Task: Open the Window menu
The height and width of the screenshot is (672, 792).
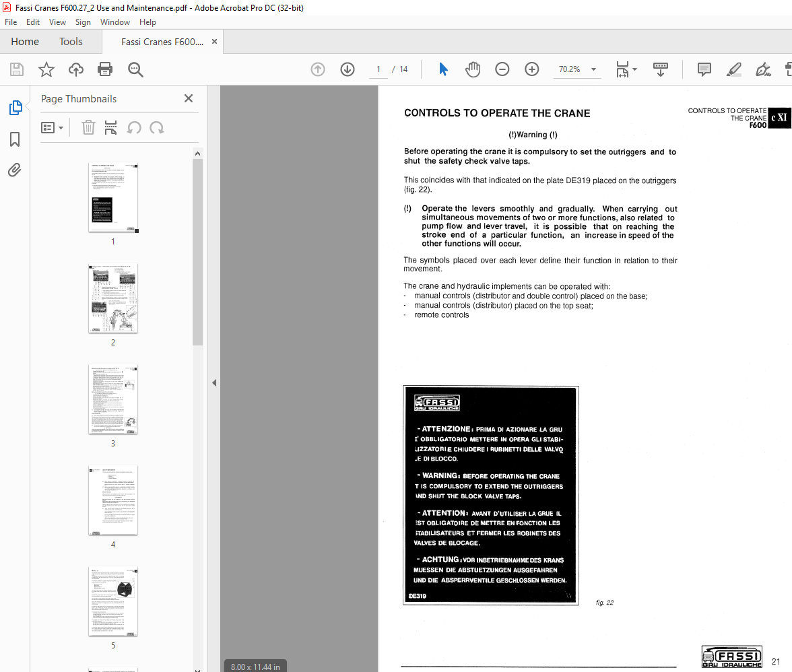Action: click(114, 22)
